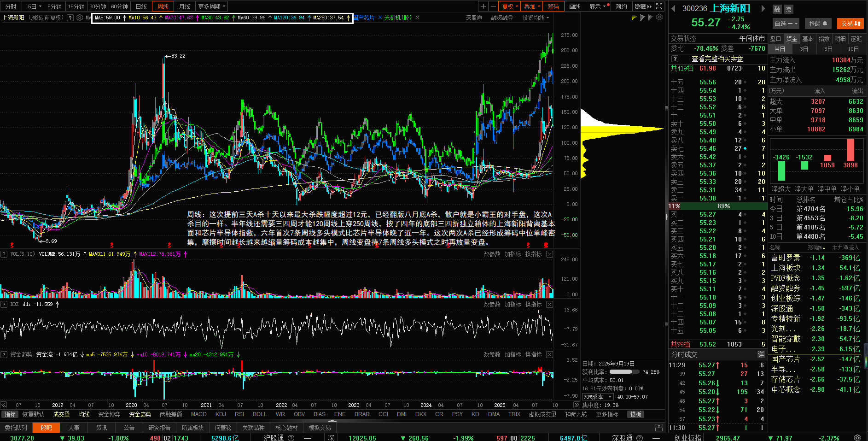Go to next stock with right arrow

[763, 8]
